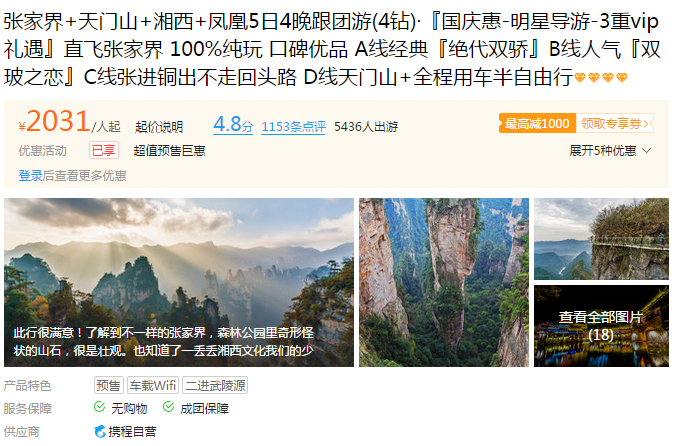This screenshot has height=446, width=675.
Task: Click the diamond rating icons after the title
Action: tap(602, 78)
